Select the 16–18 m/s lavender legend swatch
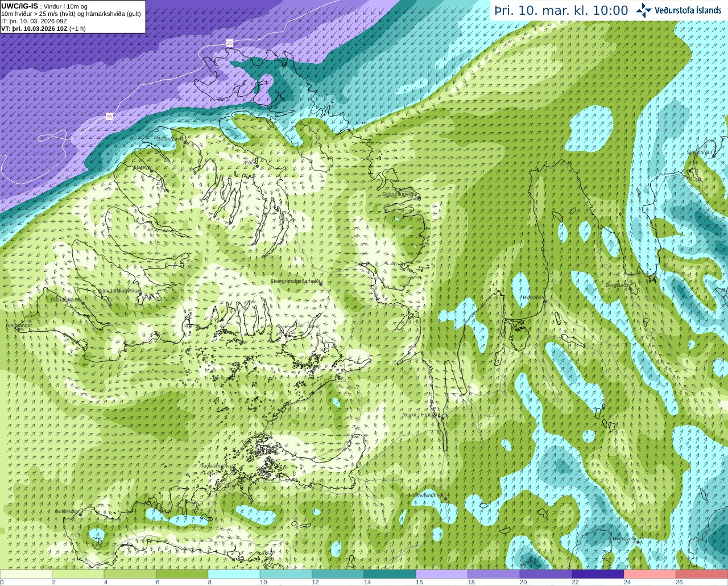728x586 pixels. [x=442, y=574]
